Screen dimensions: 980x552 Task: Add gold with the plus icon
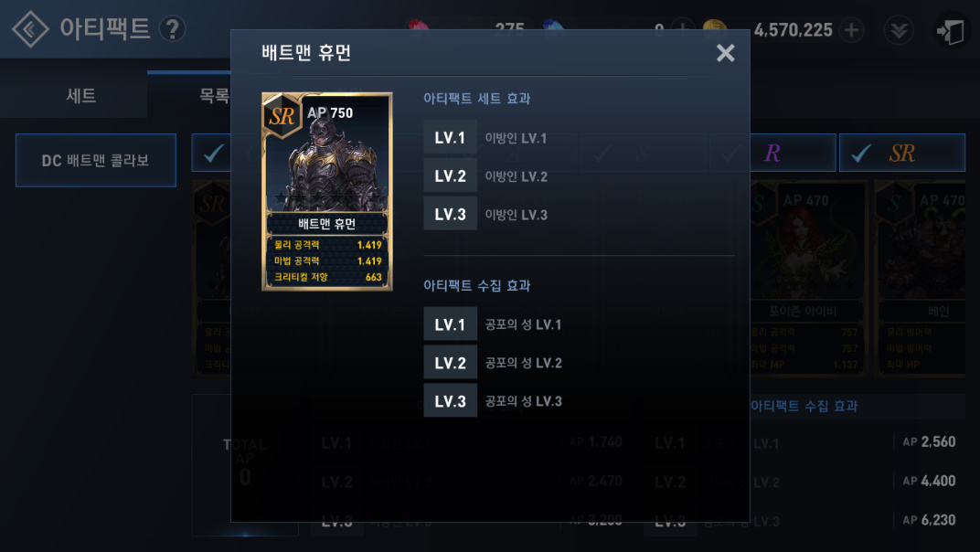point(851,30)
